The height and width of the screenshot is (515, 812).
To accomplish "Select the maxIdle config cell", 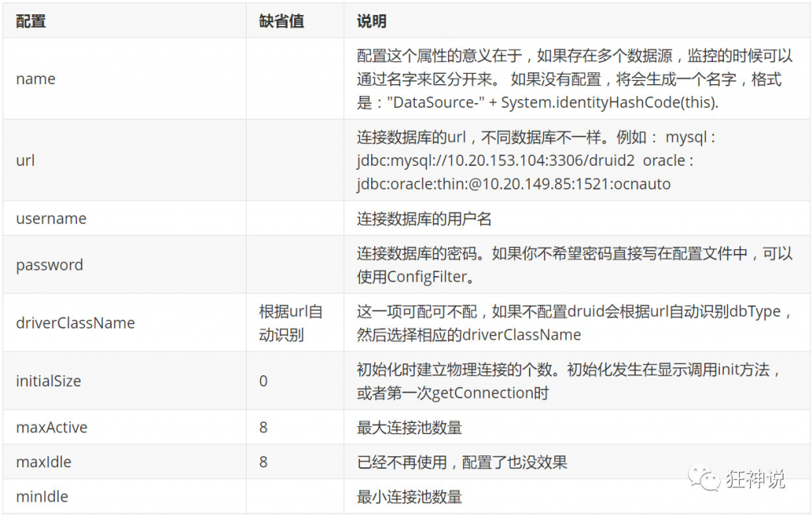I will pyautogui.click(x=124, y=462).
